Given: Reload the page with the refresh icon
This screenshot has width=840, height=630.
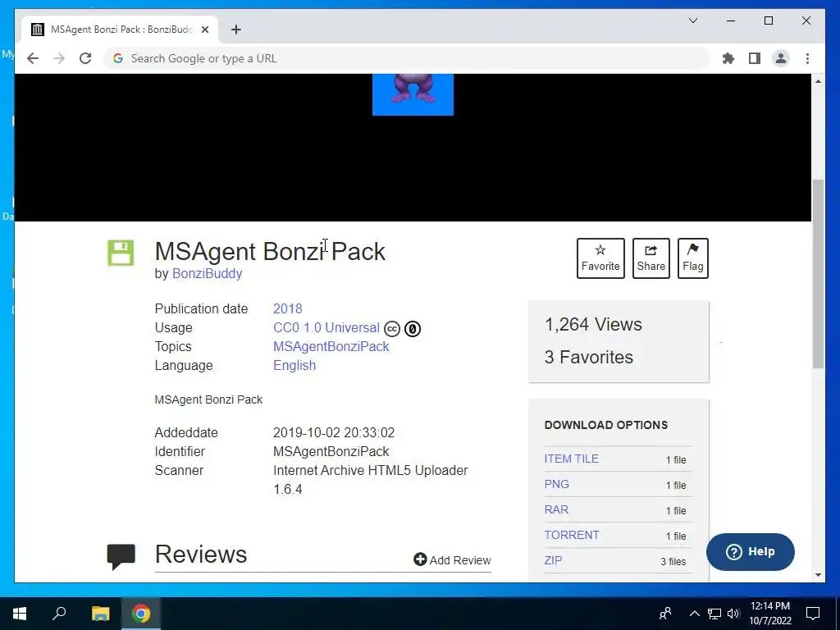Looking at the screenshot, I should point(85,58).
